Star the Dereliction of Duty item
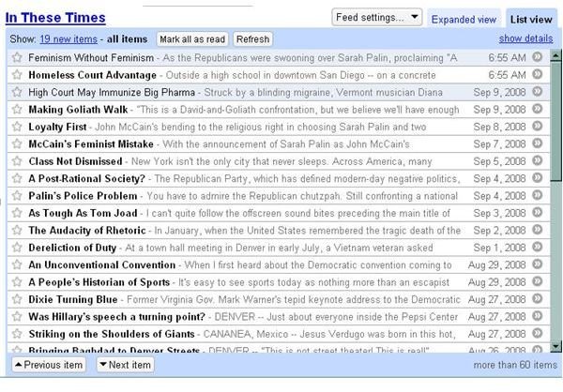This screenshot has height=392, width=563. tap(17, 247)
